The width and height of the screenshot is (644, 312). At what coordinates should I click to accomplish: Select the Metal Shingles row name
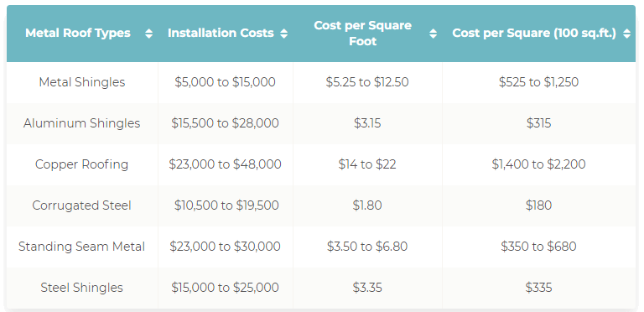point(82,82)
